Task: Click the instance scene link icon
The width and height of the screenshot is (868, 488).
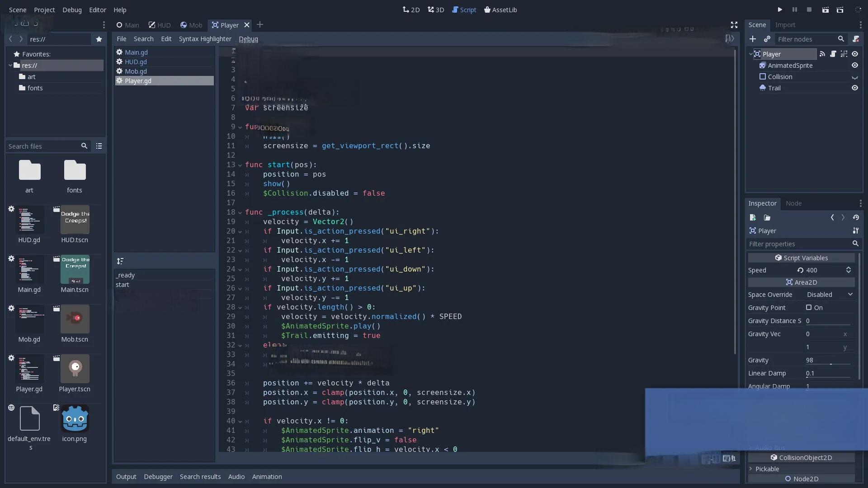Action: [x=767, y=39]
